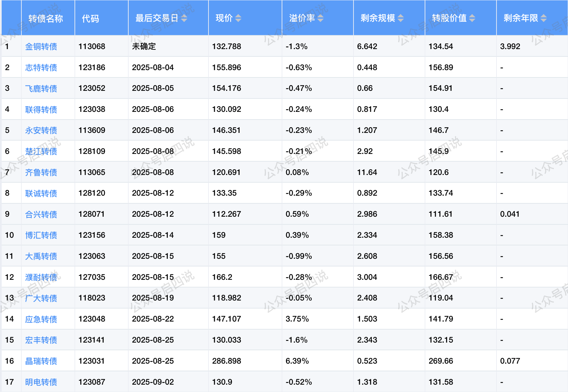Click the 大禹转债 link
Screen dimensions: 568x392
[x=41, y=256]
